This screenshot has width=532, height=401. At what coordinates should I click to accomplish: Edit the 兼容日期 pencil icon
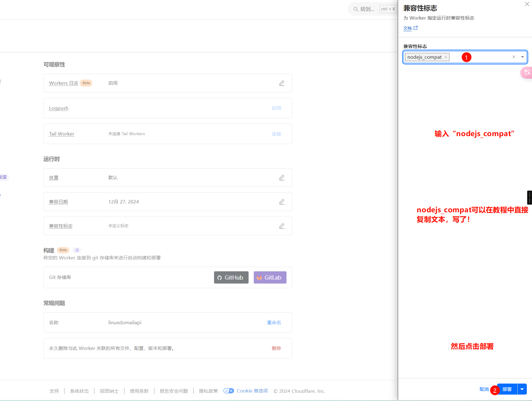pyautogui.click(x=282, y=202)
